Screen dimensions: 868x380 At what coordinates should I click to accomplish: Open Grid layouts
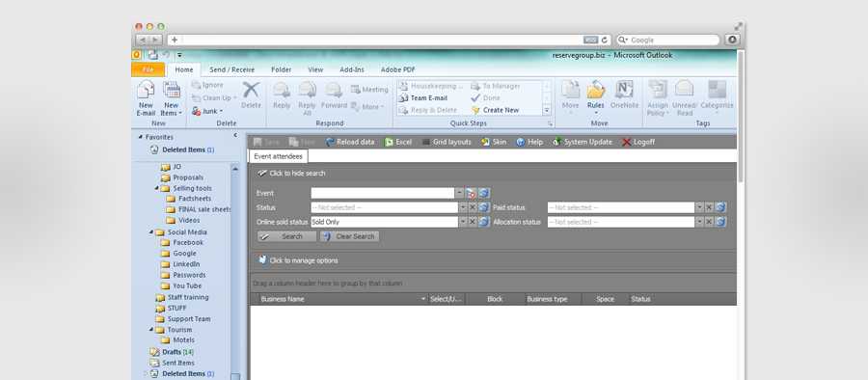click(x=447, y=142)
